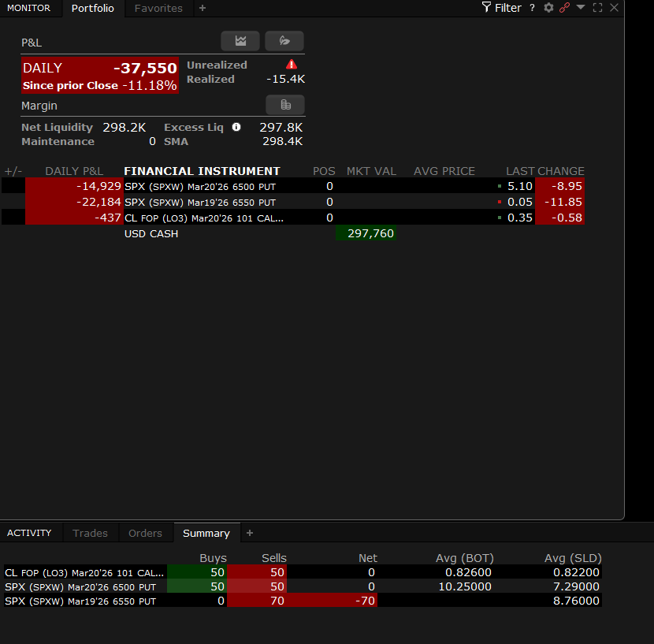Sort by LAST column header

coord(520,171)
